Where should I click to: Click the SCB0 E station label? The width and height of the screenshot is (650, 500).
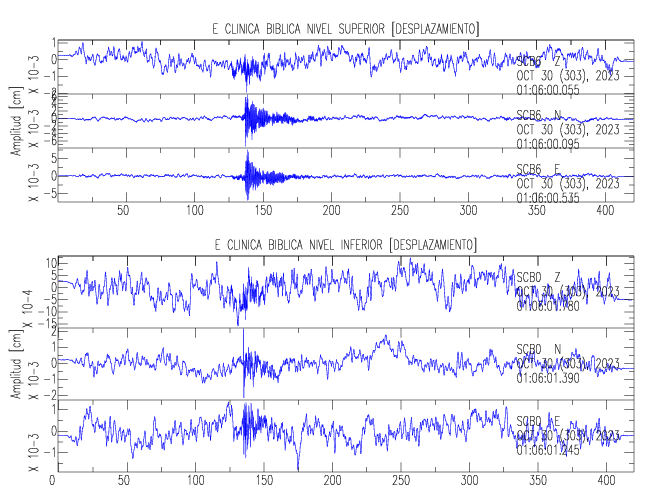(x=538, y=421)
